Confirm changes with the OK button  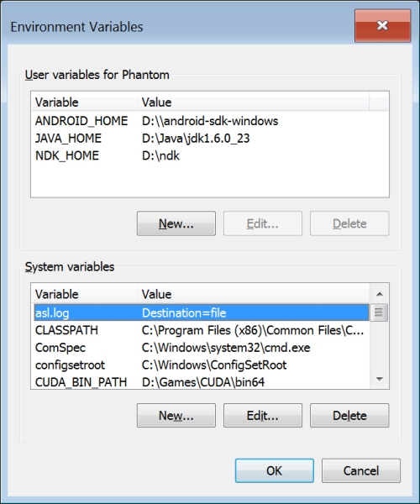click(x=275, y=470)
